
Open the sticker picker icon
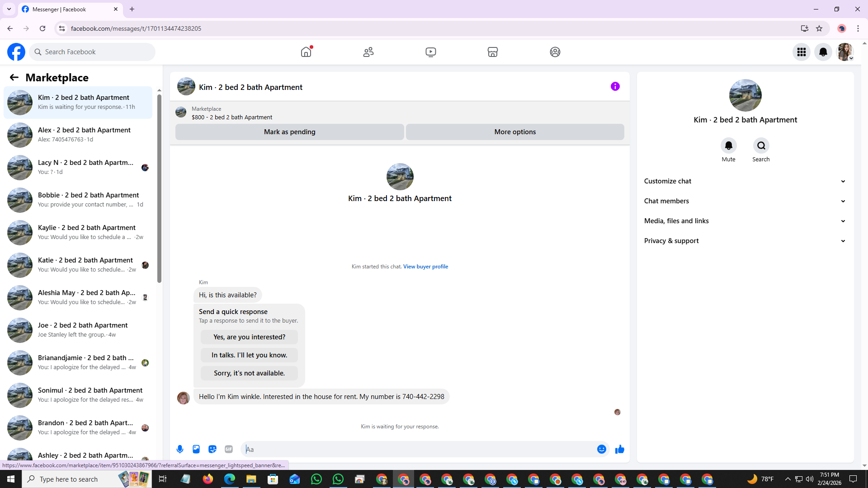coord(212,449)
